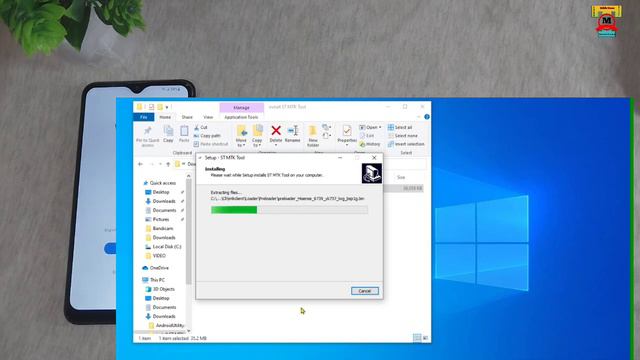Switch to large icons view via status bar
Screen dimensions: 640x360
(x=425, y=338)
